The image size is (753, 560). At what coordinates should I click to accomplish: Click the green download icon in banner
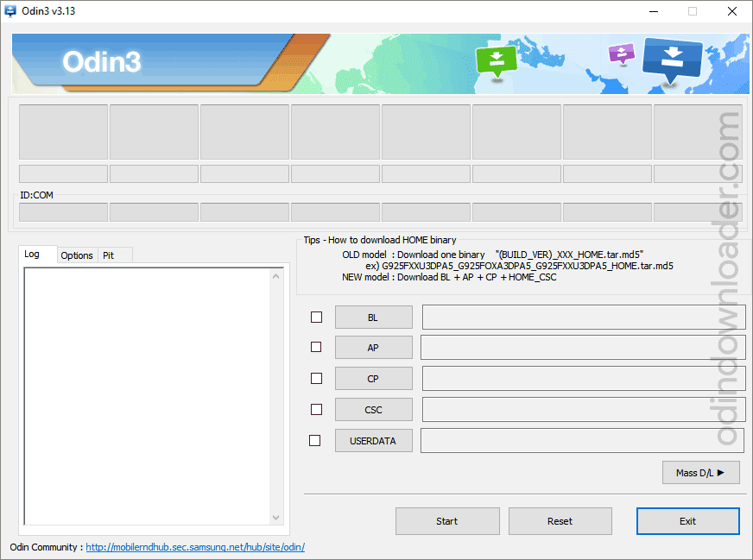(x=497, y=61)
